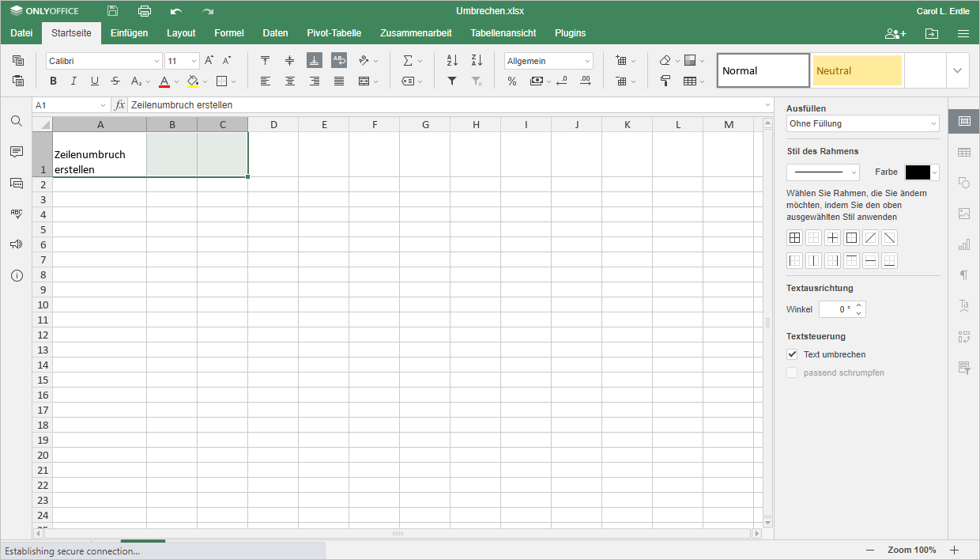
Task: Paste using the Paste icon
Action: pyautogui.click(x=18, y=81)
